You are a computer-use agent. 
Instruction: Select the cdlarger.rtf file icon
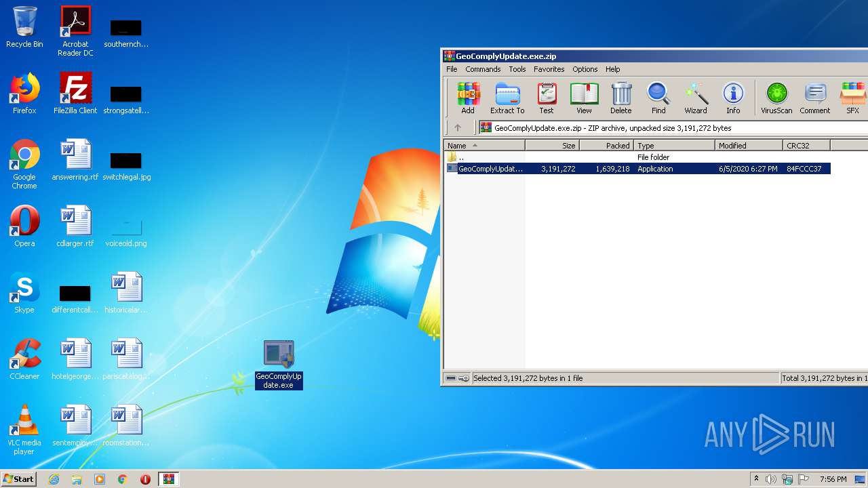75,226
